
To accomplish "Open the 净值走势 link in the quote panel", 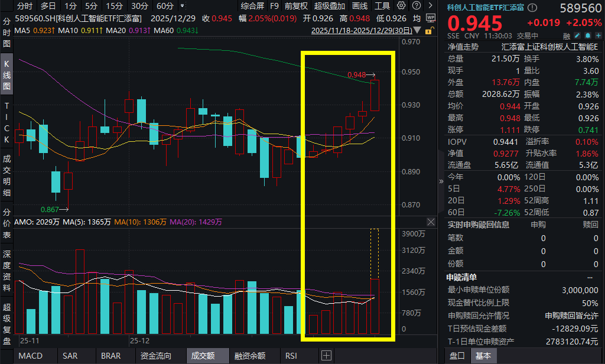I will [463, 46].
